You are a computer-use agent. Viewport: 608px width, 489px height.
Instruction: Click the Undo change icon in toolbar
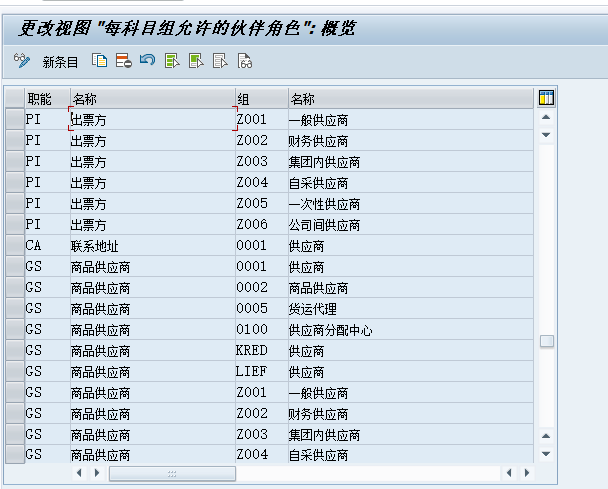(147, 62)
